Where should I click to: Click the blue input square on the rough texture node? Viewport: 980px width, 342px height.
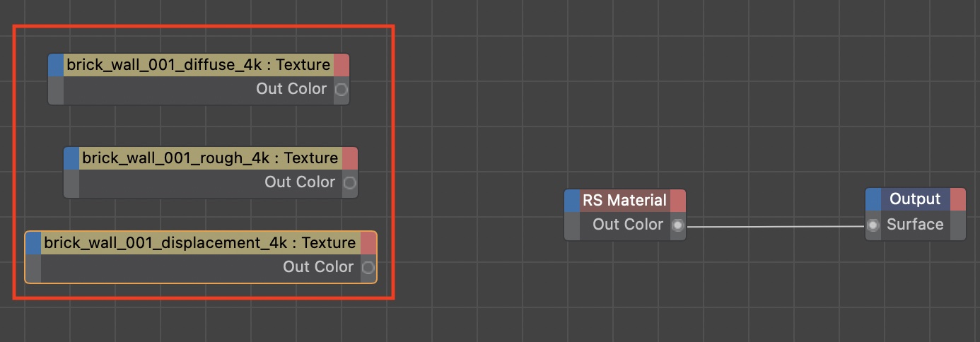click(x=71, y=158)
